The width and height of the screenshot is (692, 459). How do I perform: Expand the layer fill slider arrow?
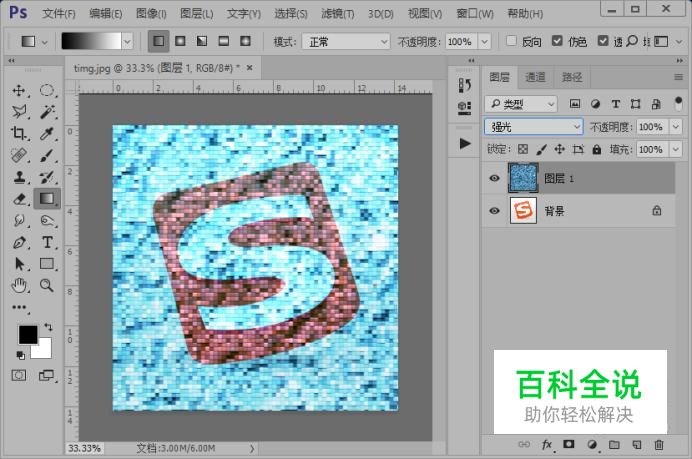676,149
